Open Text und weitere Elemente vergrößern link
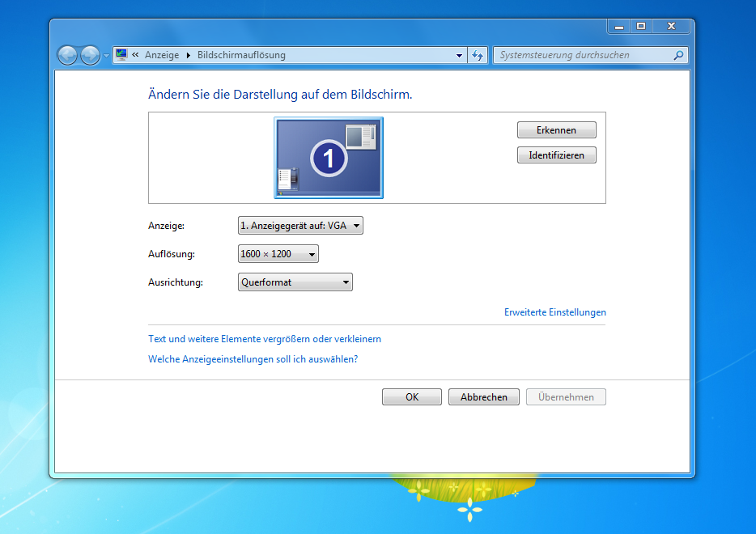756x534 pixels. pyautogui.click(x=265, y=339)
